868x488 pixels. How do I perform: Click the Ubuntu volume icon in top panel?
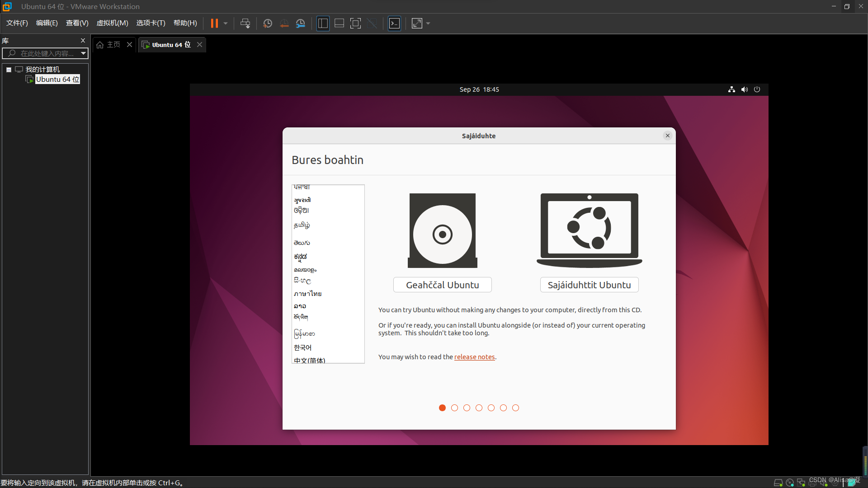[x=744, y=89]
